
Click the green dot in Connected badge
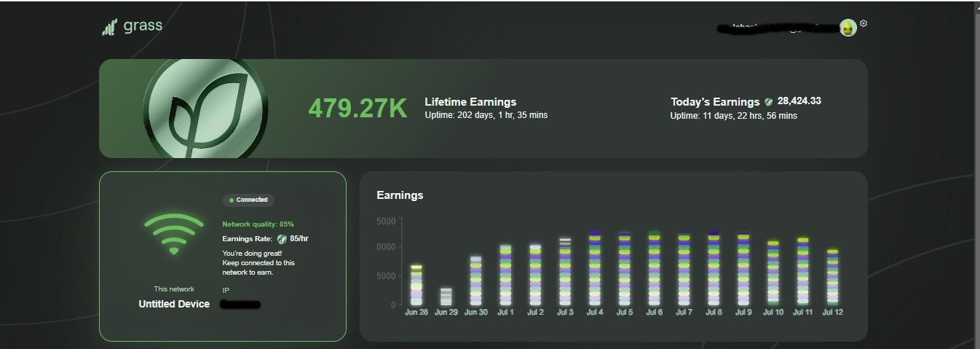pos(232,200)
